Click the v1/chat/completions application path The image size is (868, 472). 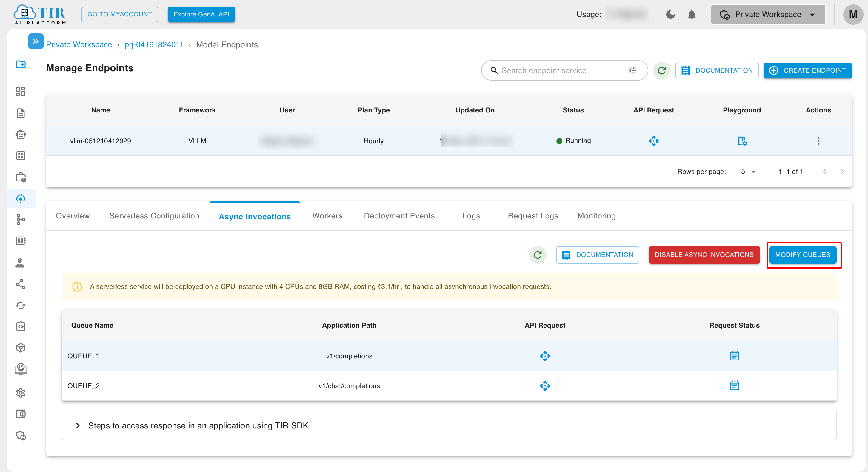(349, 386)
